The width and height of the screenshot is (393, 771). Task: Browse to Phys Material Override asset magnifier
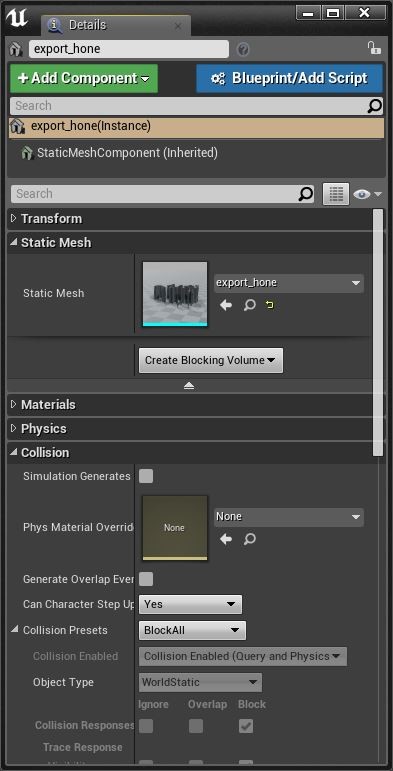click(250, 539)
